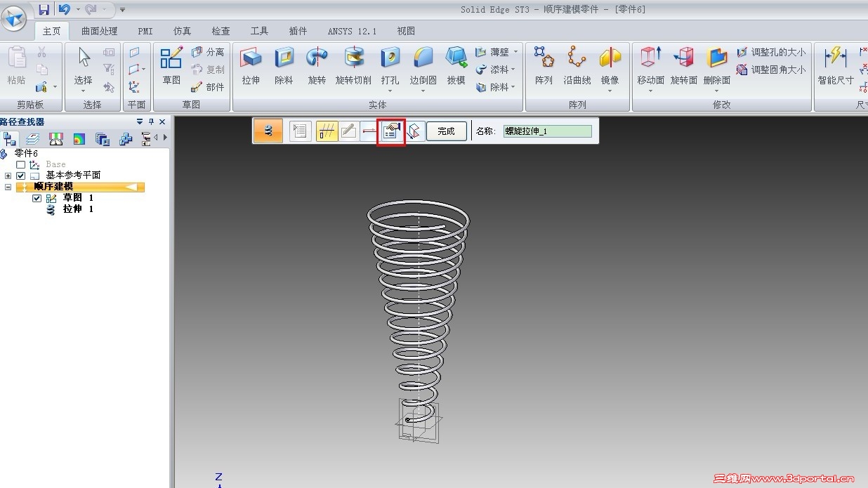Close the 路径查找器 panel
Viewport: 868px width, 488px height.
point(162,121)
